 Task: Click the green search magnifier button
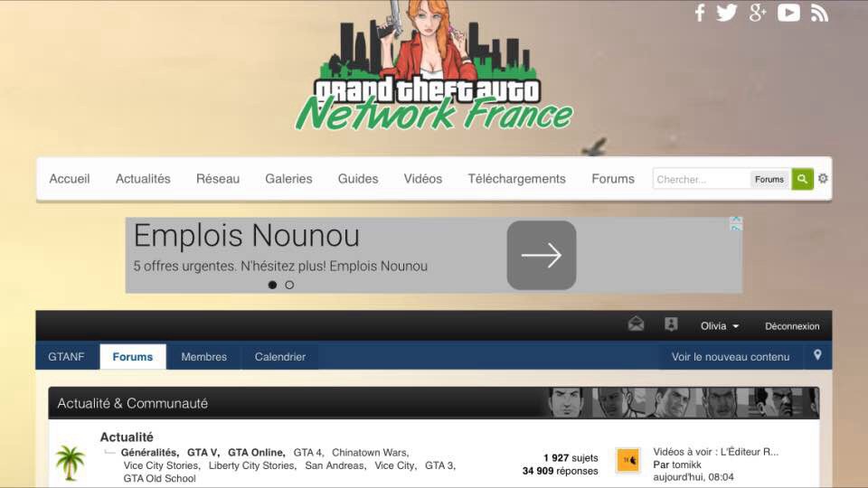(802, 179)
